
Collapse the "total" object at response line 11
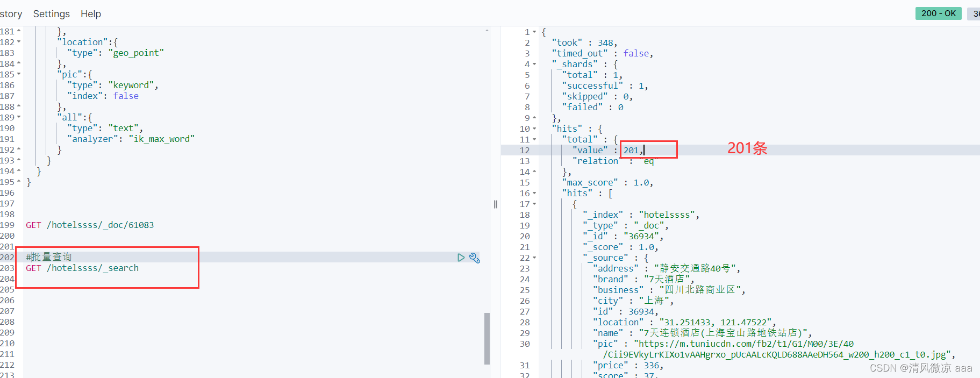point(534,139)
